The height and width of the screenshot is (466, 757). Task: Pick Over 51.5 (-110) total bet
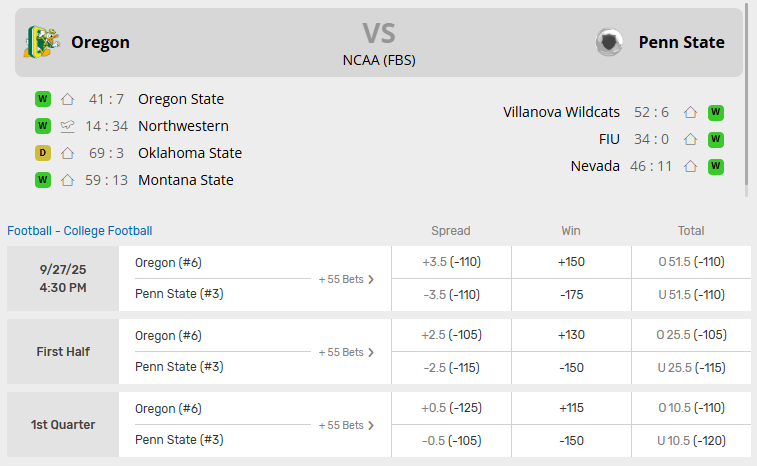tap(691, 262)
